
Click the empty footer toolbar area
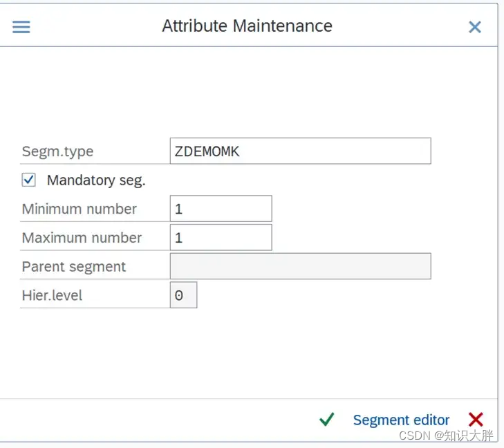[x=152, y=420]
